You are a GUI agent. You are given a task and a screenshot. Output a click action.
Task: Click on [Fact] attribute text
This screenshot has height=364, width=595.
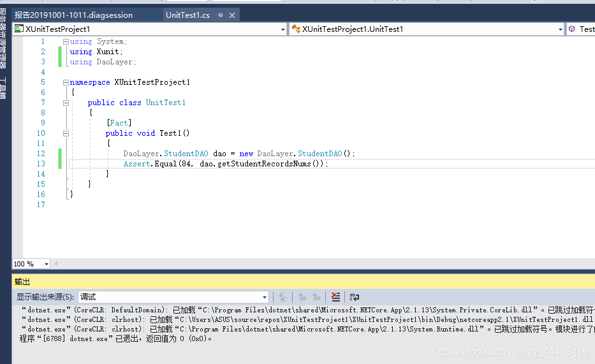119,123
